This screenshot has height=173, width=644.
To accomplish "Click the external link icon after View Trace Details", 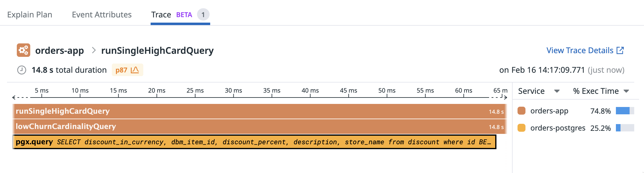I will 620,50.
